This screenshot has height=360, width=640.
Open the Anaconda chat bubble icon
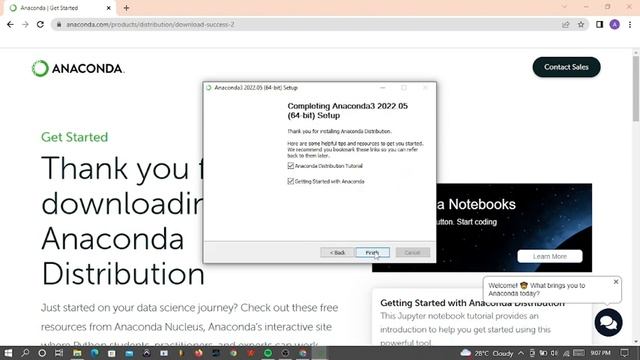608,322
